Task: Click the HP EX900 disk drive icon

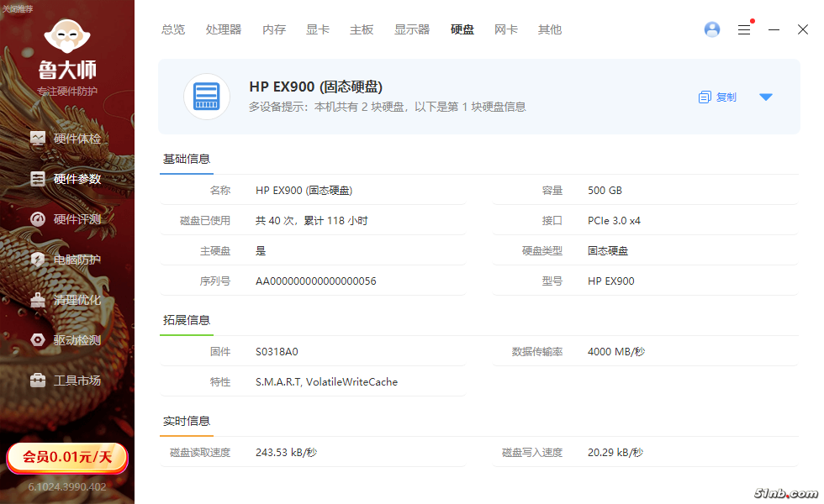Action: click(207, 97)
